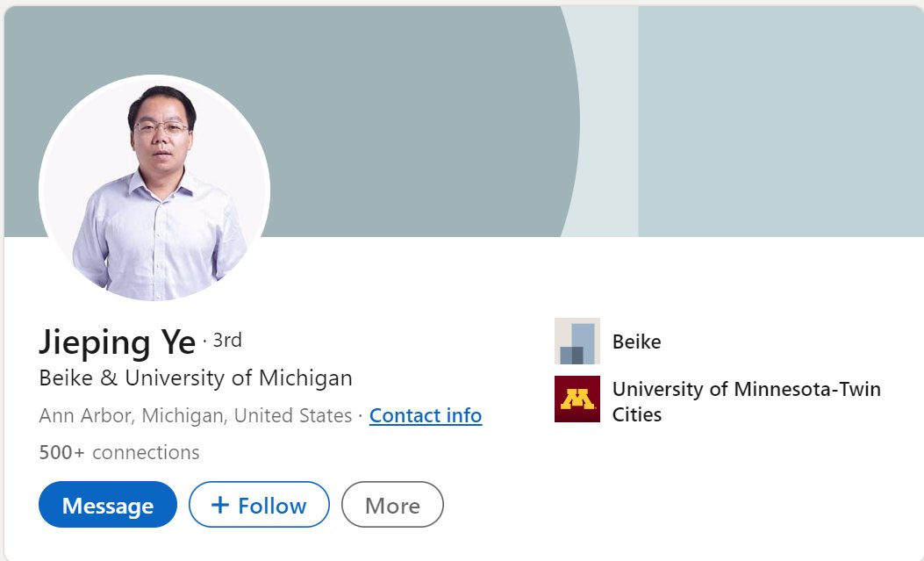Viewport: 924px width, 561px height.
Task: Click the plus icon in Follow button
Action: 220,505
